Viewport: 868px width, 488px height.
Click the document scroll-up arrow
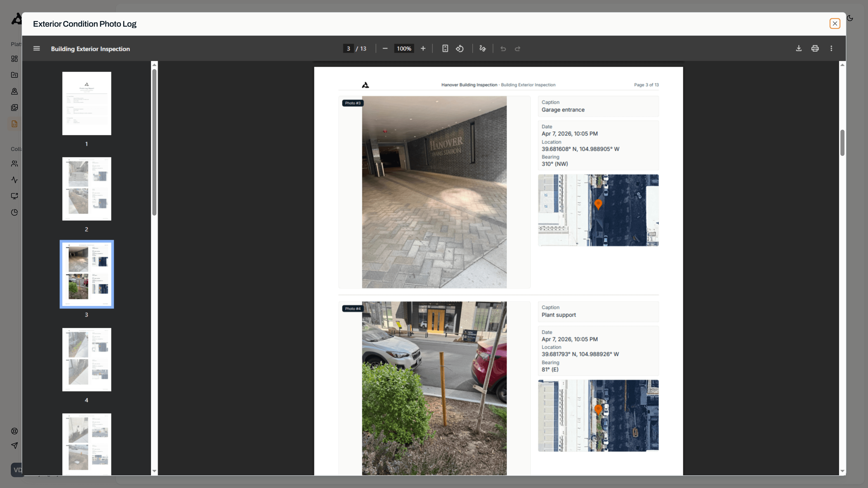click(x=842, y=65)
